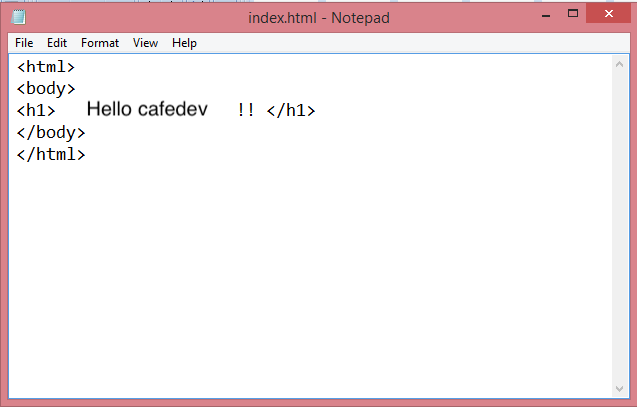Click the Hello cafedev text

pyautogui.click(x=147, y=109)
